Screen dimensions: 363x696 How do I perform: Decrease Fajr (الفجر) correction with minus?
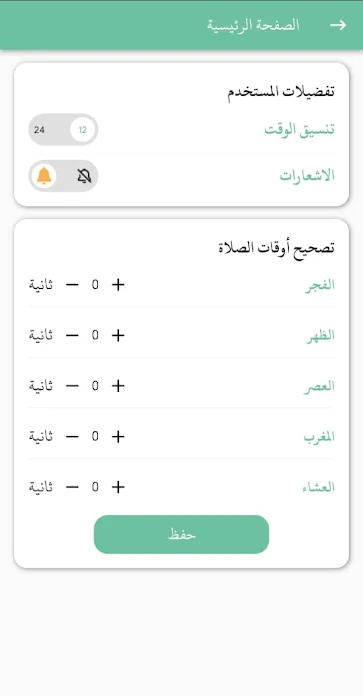tap(72, 285)
